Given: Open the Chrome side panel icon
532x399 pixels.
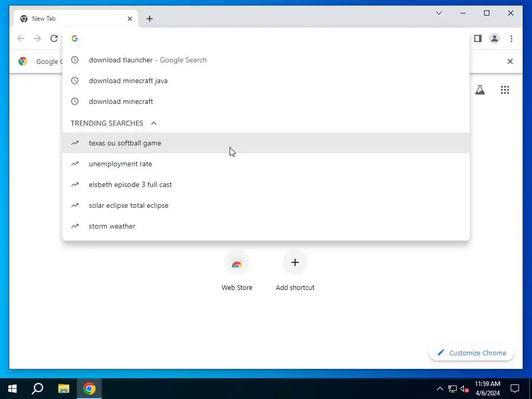Looking at the screenshot, I should (478, 38).
